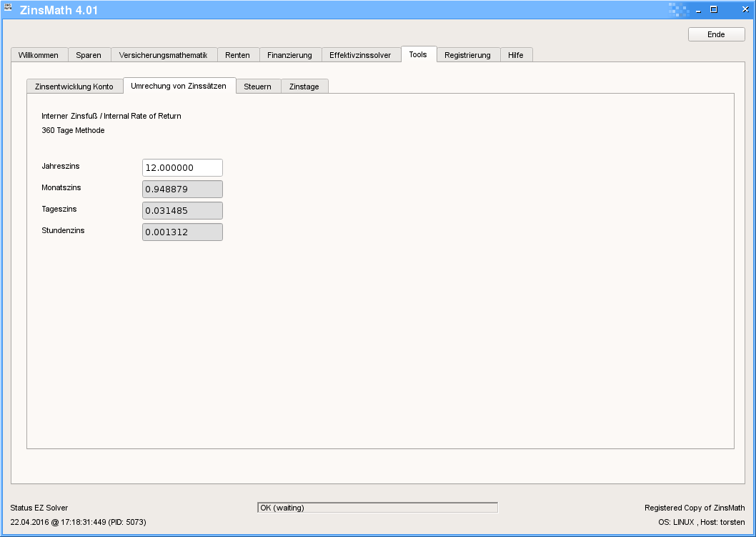The image size is (756, 537).
Task: Select the Finanzierung tab
Action: (289, 55)
